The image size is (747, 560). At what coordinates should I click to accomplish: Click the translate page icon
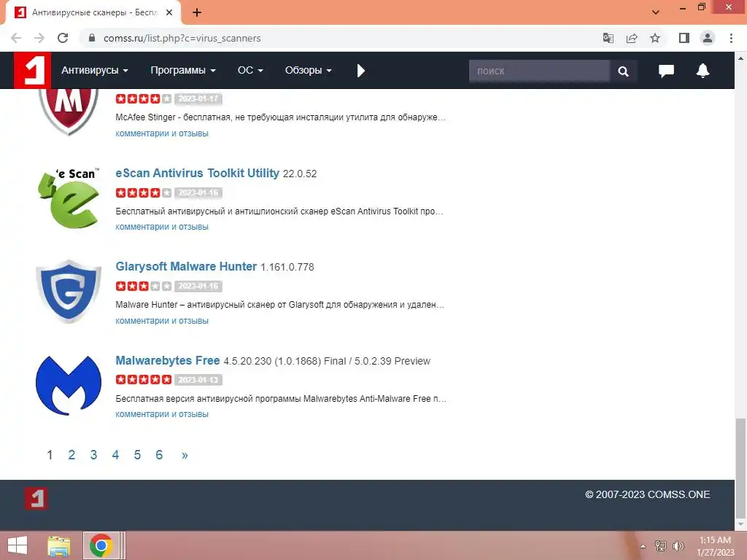tap(608, 38)
